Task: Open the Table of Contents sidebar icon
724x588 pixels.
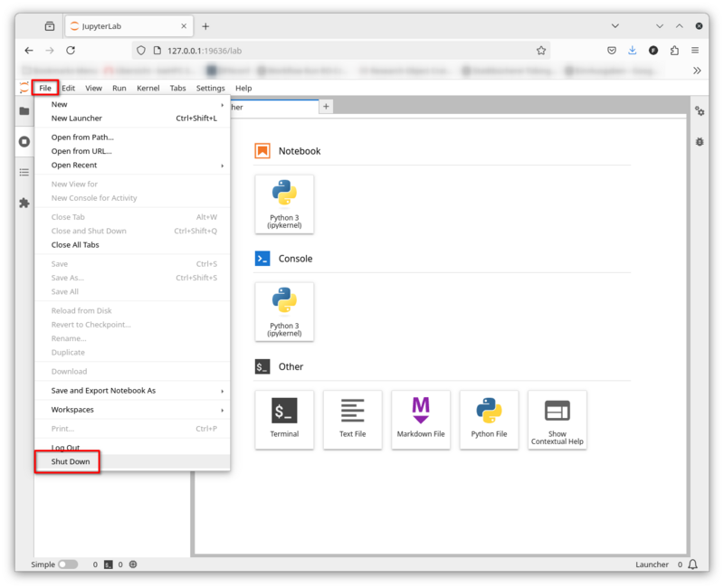Action: point(24,173)
